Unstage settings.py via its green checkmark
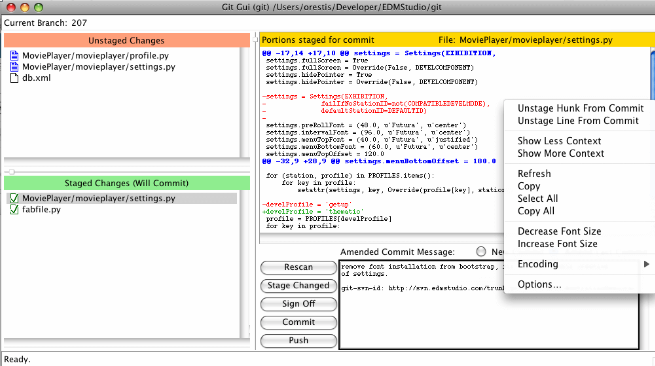Screen dimensions: 655x366 coord(14,198)
